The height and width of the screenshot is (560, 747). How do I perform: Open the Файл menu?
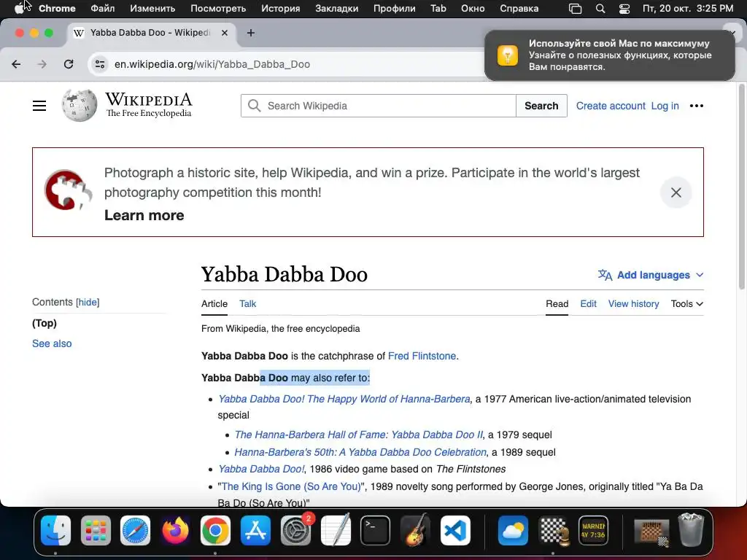(102, 9)
